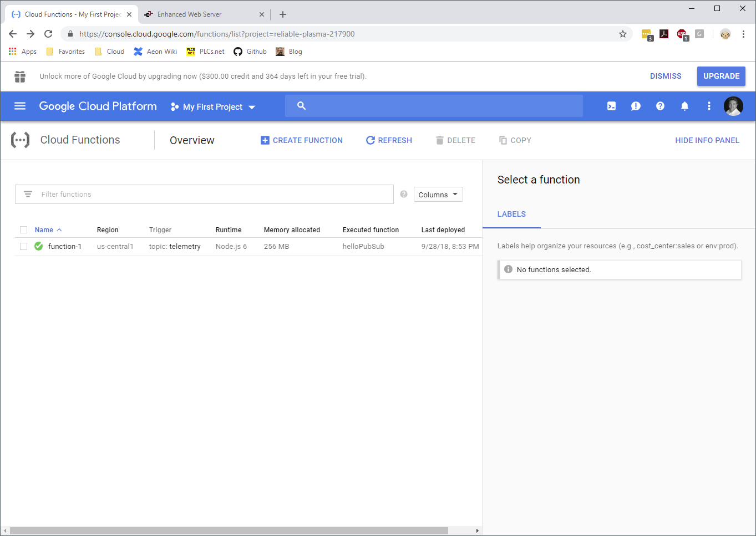Toggle the select-all functions checkbox
756x536 pixels.
[x=23, y=229]
